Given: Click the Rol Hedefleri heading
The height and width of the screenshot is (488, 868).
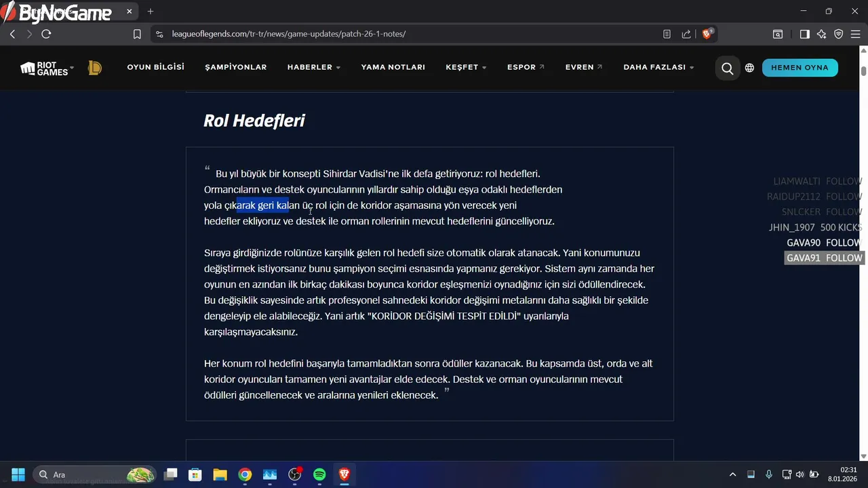Looking at the screenshot, I should tap(254, 121).
